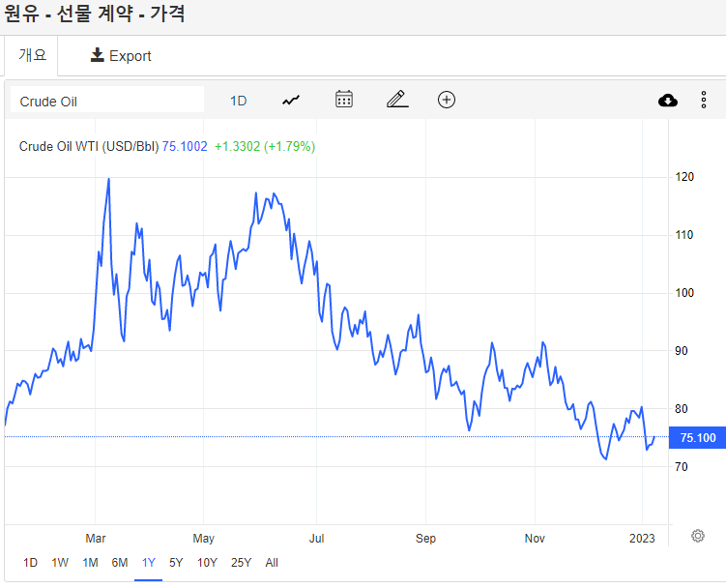This screenshot has width=726, height=588.
Task: Download chart data via cloud icon
Action: (668, 100)
